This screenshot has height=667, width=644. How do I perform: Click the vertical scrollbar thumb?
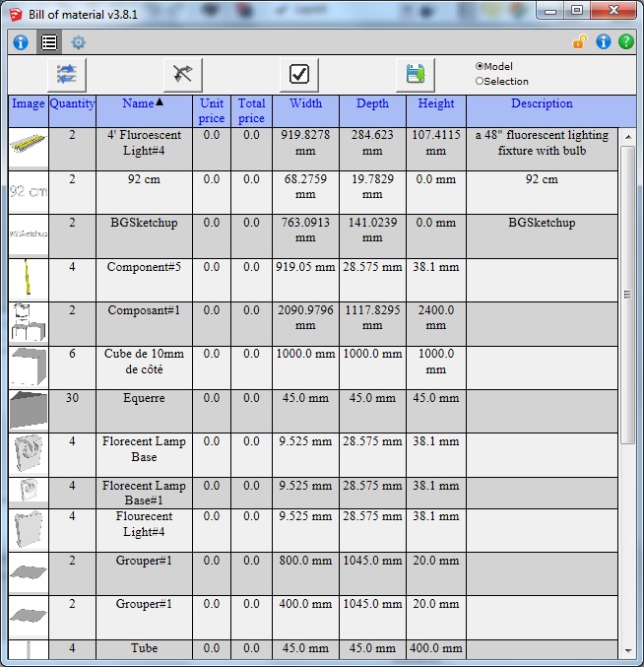pos(627,295)
